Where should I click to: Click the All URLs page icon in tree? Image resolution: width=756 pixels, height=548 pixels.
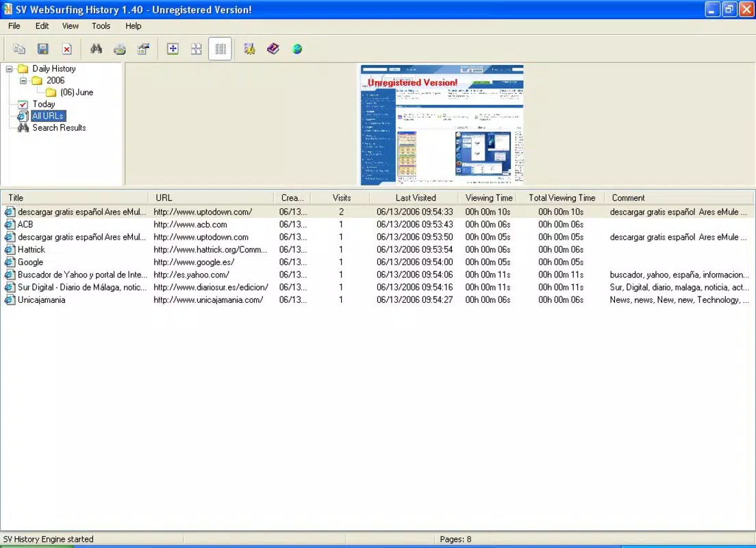click(23, 116)
